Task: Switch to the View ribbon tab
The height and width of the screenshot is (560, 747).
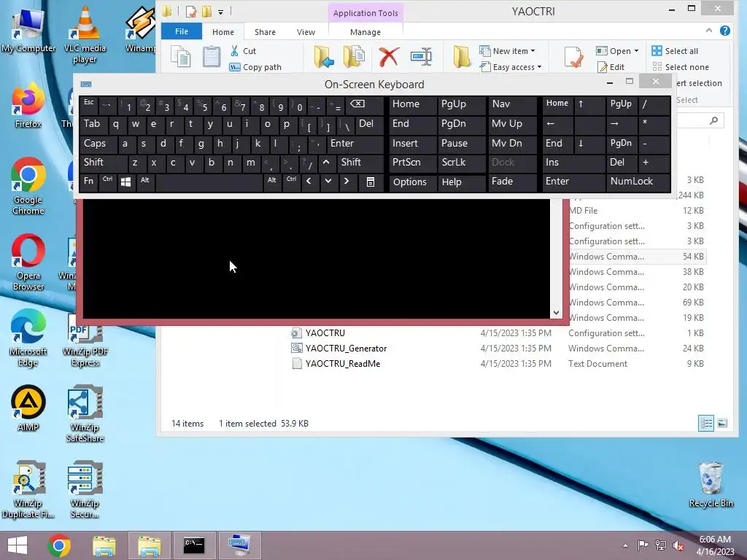Action: point(306,32)
